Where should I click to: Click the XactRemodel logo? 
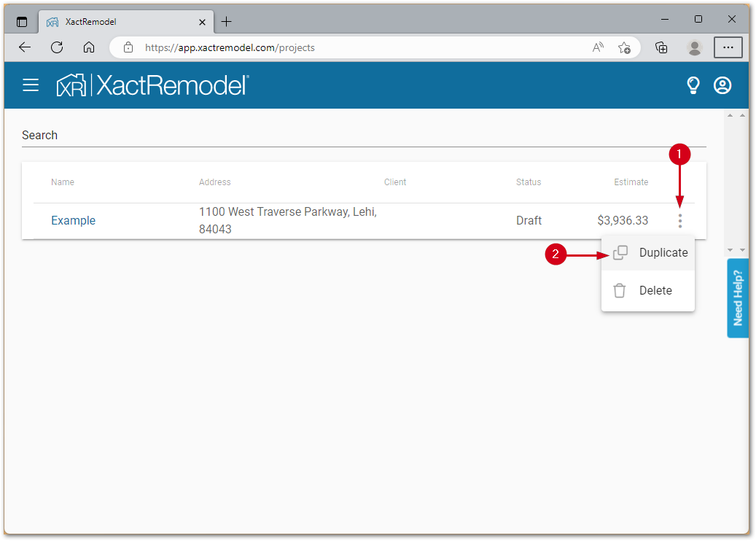[153, 85]
